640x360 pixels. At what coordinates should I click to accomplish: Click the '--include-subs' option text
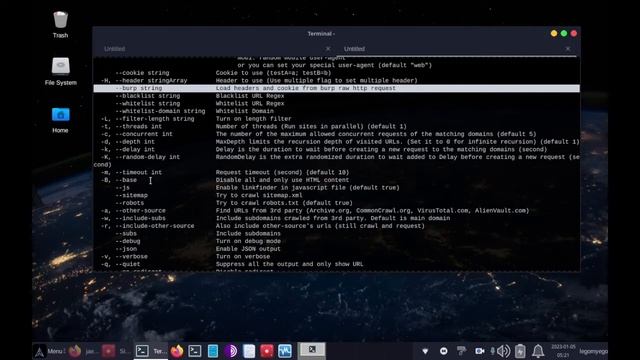pyautogui.click(x=140, y=218)
